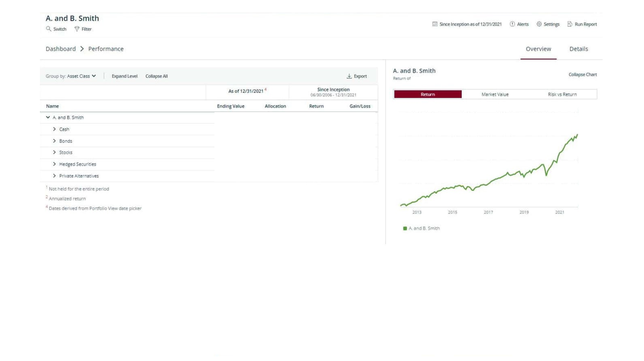Select the Return tab colored red
The width and height of the screenshot is (644, 361).
tap(427, 94)
